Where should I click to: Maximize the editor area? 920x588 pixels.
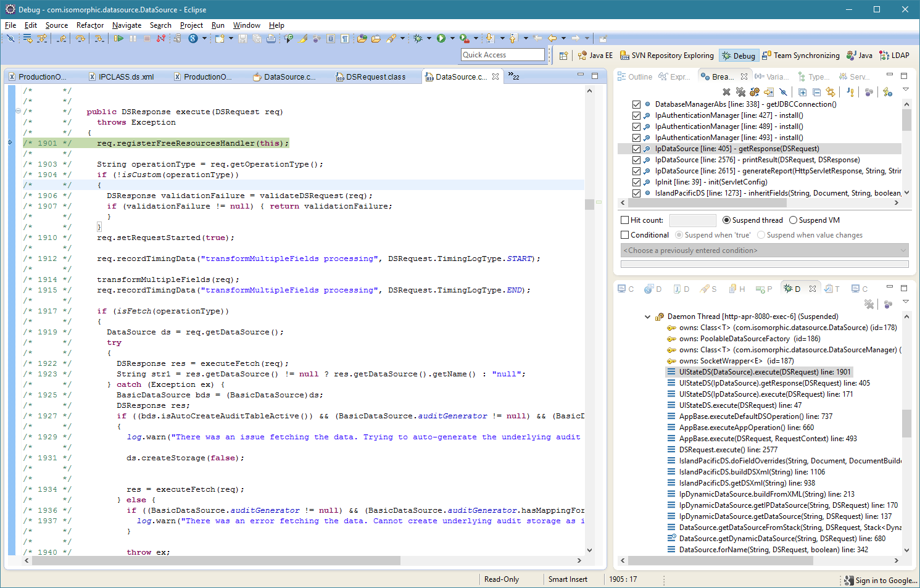[x=595, y=75]
